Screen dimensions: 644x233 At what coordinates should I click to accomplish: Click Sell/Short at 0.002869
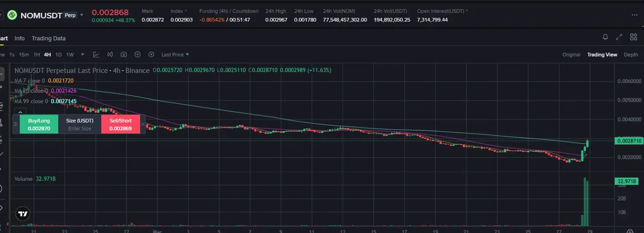point(120,124)
